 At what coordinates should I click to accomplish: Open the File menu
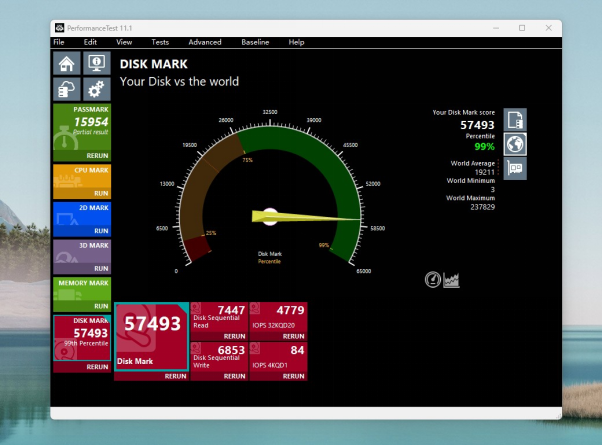click(59, 42)
